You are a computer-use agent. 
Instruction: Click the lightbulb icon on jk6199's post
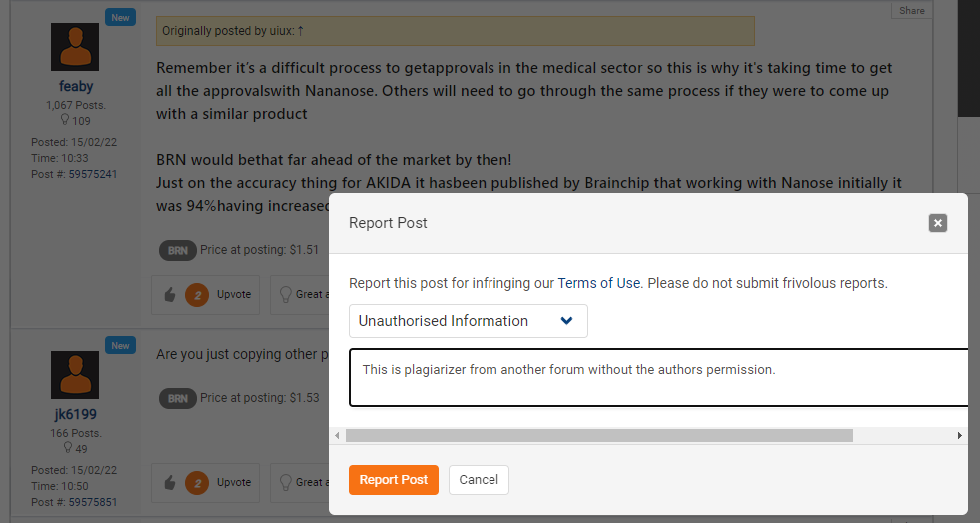[x=285, y=482]
